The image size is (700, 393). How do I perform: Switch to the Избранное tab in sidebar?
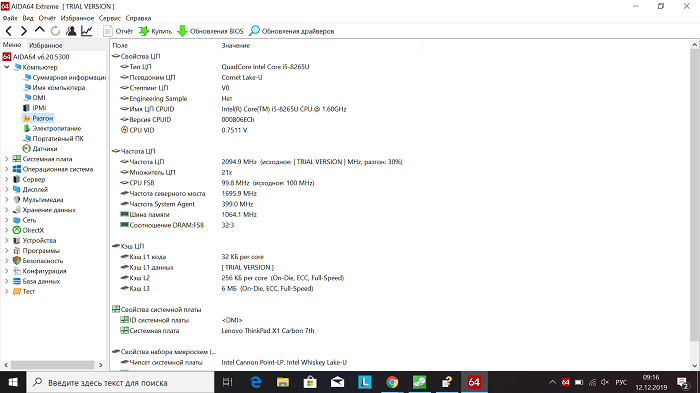point(45,45)
